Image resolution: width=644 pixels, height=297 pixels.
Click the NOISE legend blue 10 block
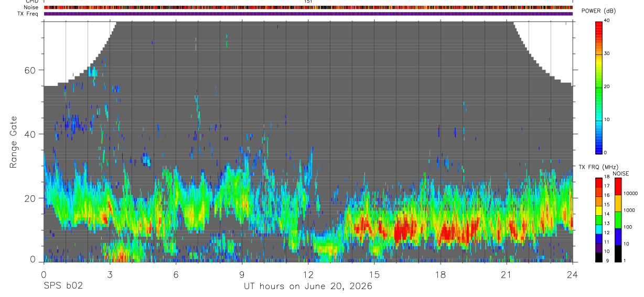pyautogui.click(x=618, y=237)
